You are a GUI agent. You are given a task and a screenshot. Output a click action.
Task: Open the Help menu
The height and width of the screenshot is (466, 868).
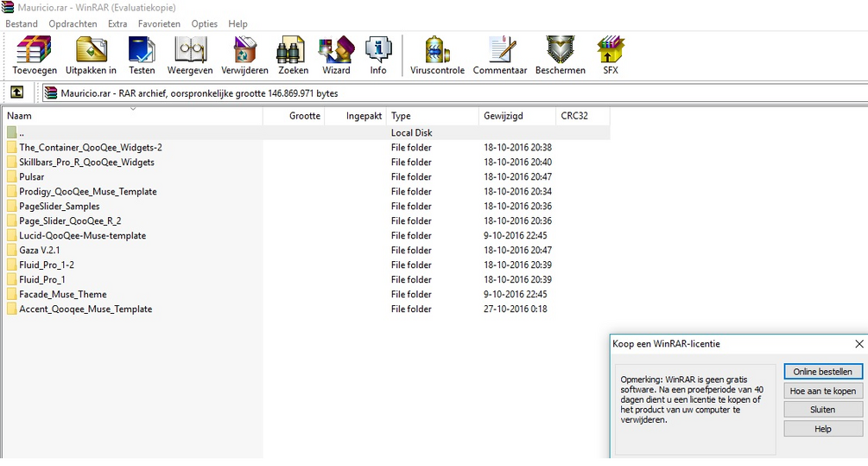click(238, 24)
